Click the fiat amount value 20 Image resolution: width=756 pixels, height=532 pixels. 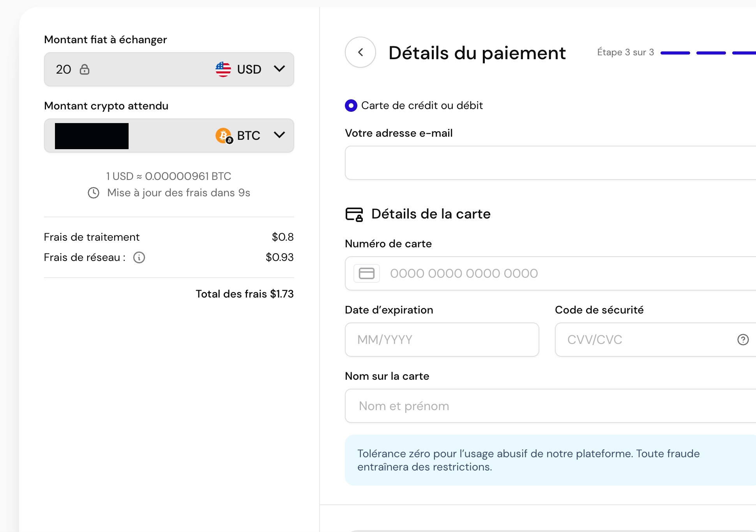pyautogui.click(x=64, y=69)
